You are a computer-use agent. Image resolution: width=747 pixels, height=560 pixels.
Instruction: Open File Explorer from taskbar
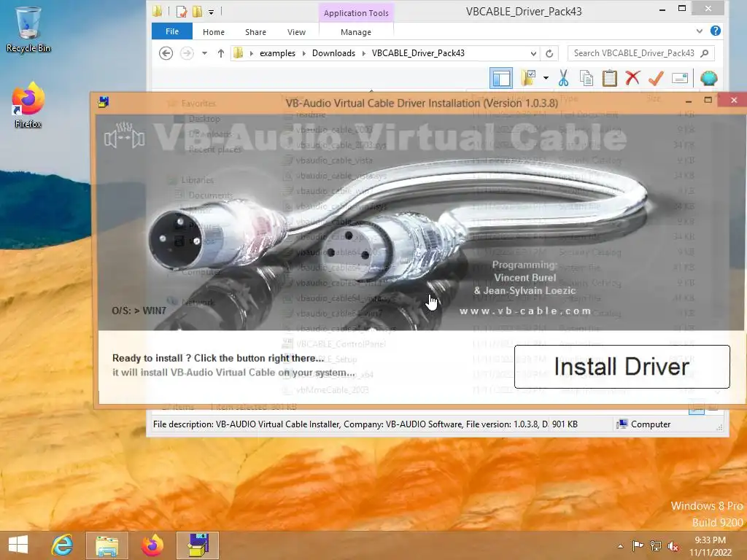107,545
